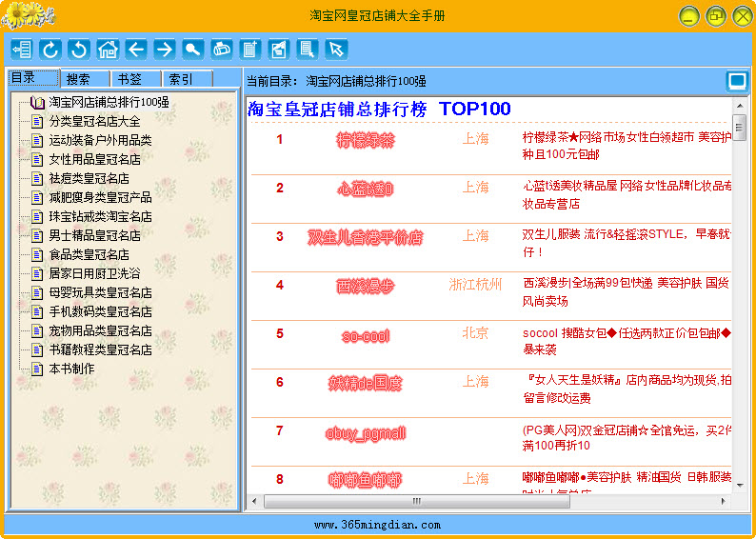Screen dimensions: 756x539
Task: Click the www.365mingdian.com status bar text
Action: tap(377, 525)
